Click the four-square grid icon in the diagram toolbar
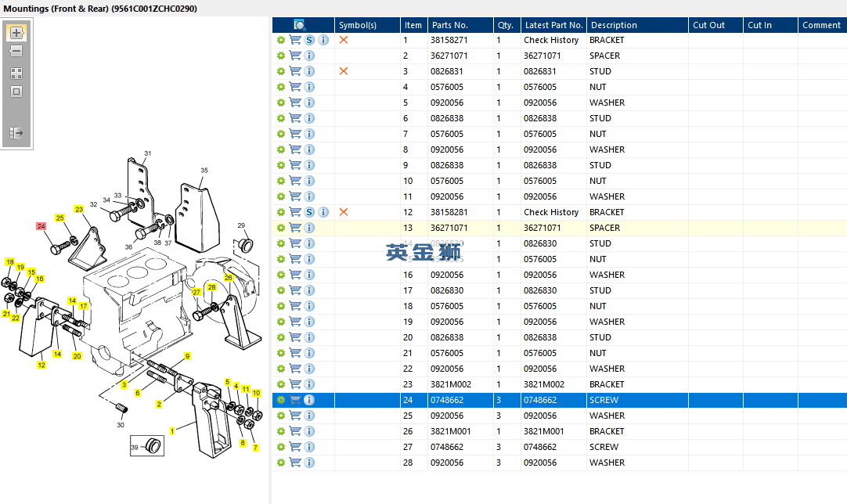Screen dimensions: 847x504 pos(16,74)
